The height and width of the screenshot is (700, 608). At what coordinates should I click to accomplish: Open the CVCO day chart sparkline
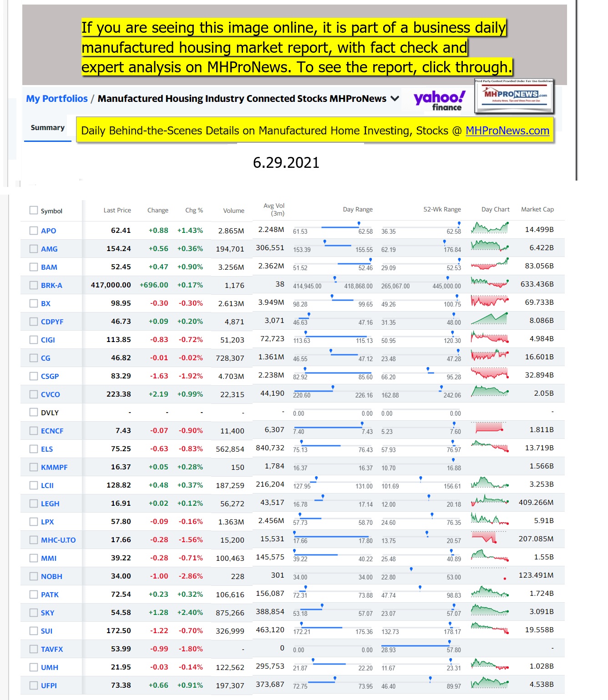pyautogui.click(x=490, y=391)
